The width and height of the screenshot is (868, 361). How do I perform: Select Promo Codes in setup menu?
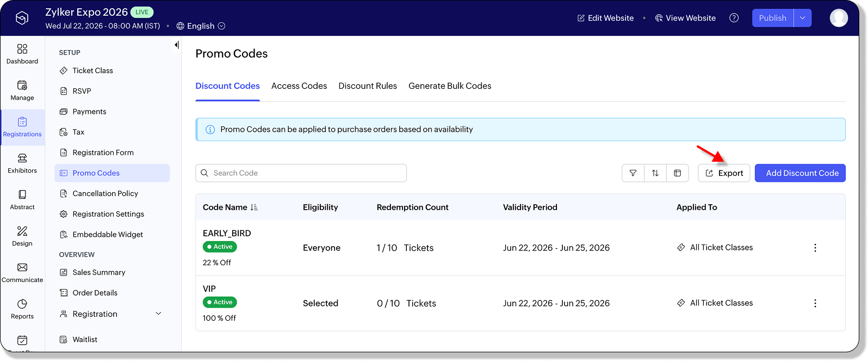click(x=112, y=173)
